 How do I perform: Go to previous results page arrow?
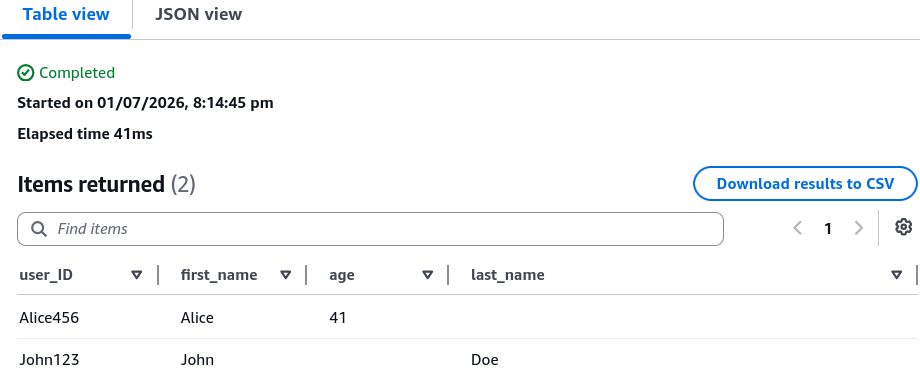coord(797,228)
